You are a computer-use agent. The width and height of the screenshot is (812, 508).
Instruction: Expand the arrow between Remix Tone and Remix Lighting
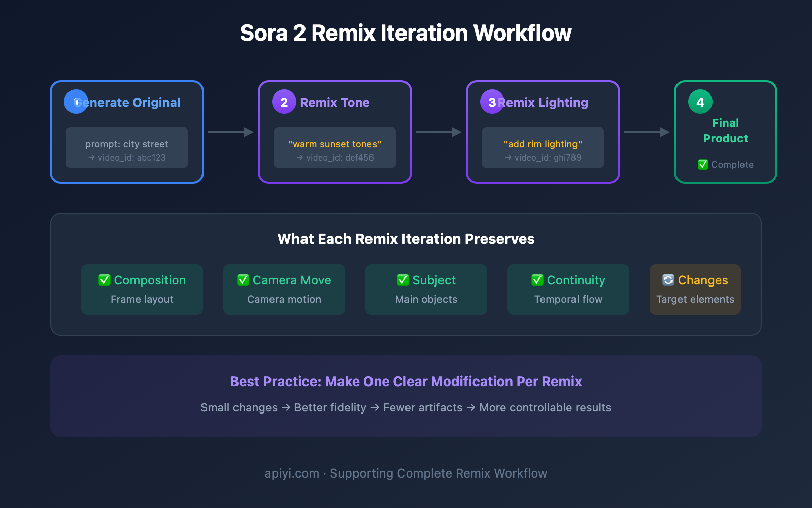coord(438,132)
